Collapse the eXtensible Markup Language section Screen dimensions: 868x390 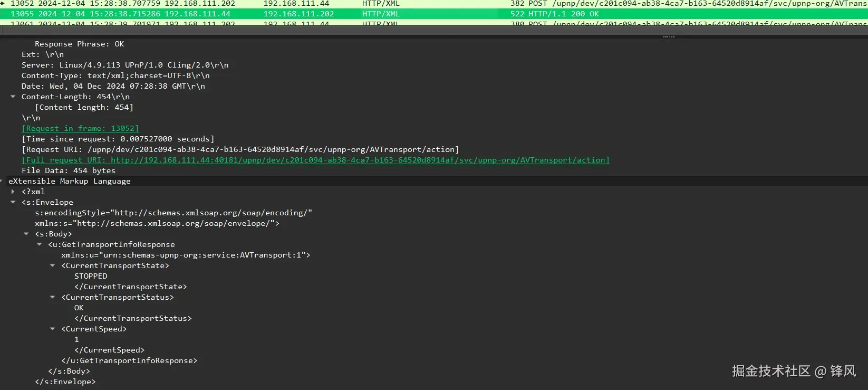point(2,181)
